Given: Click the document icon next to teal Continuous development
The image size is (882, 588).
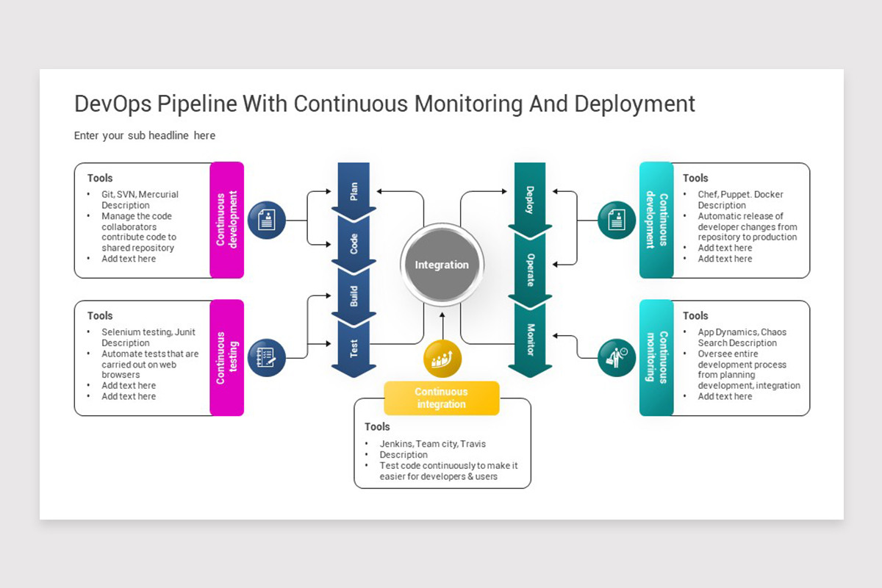Looking at the screenshot, I should [616, 219].
